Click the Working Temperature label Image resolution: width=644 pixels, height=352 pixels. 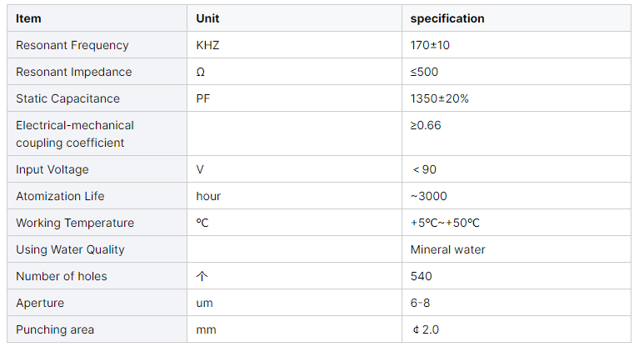point(75,223)
